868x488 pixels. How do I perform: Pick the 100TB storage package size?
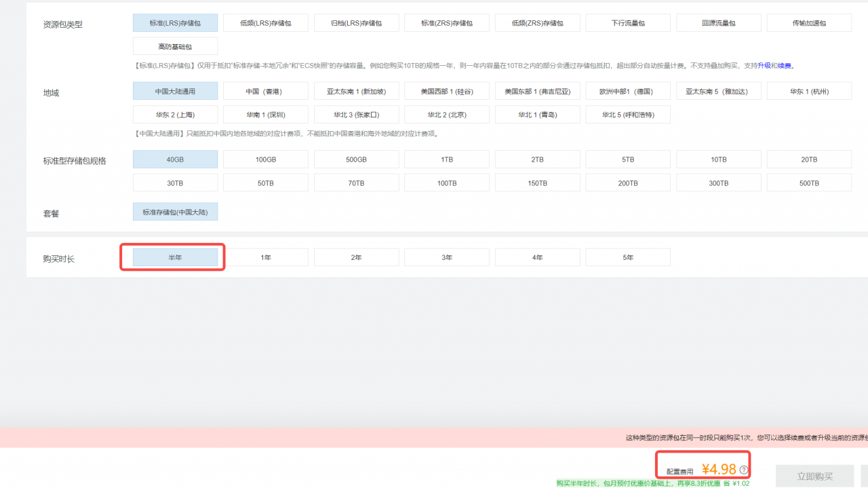447,183
